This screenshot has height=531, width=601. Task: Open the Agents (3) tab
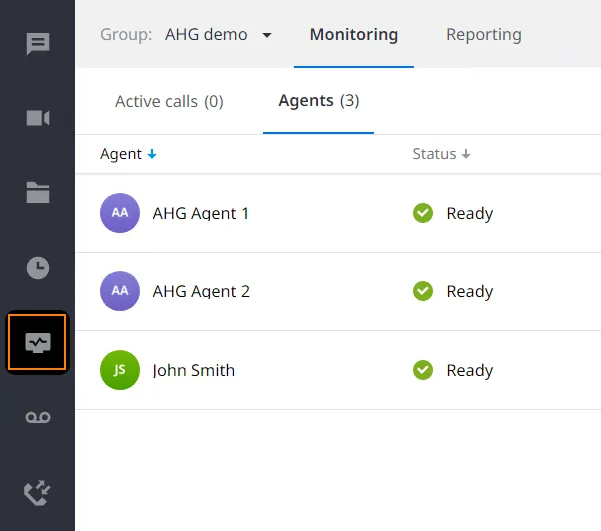point(319,101)
